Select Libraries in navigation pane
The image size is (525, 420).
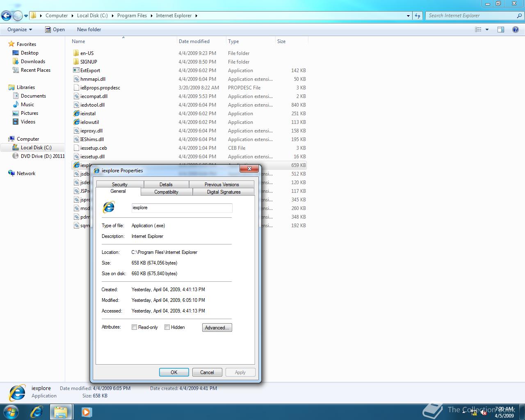(26, 87)
